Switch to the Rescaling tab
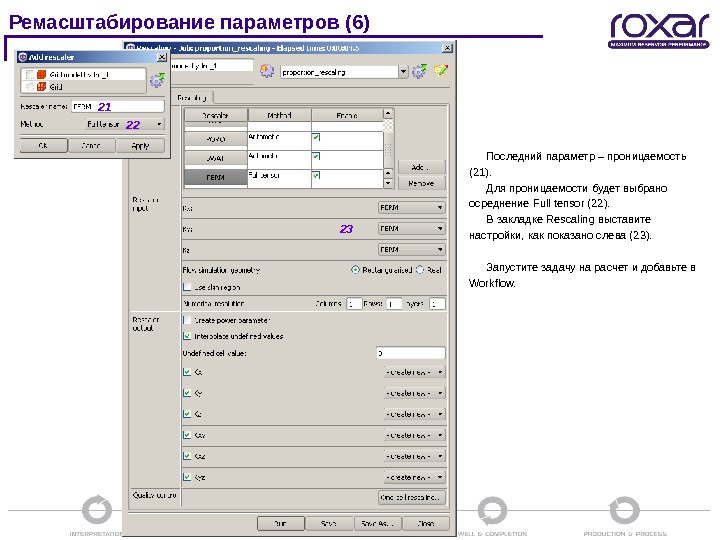The width and height of the screenshot is (720, 540). pos(192,97)
